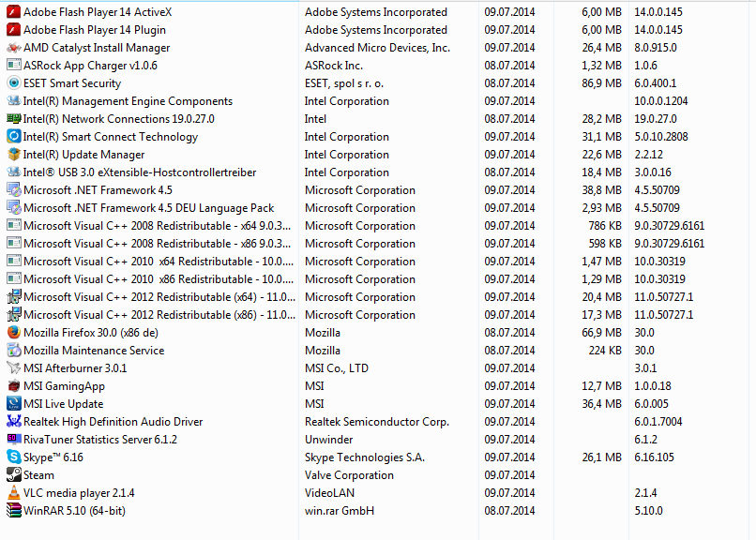Click the 86,9 MB size value

tap(602, 83)
